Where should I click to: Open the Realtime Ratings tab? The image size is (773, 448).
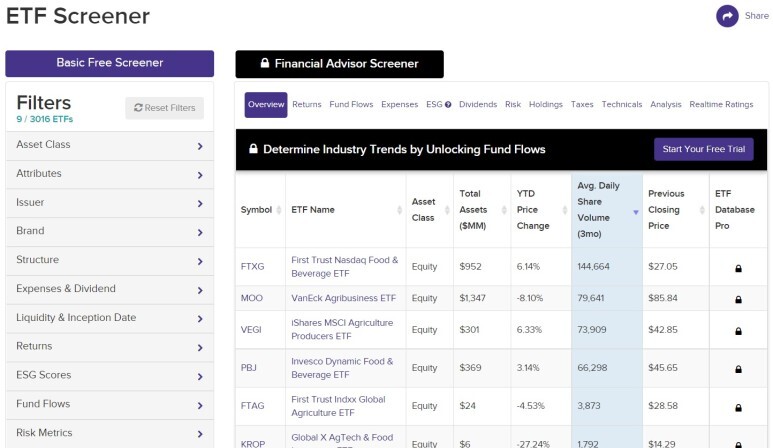pyautogui.click(x=721, y=104)
